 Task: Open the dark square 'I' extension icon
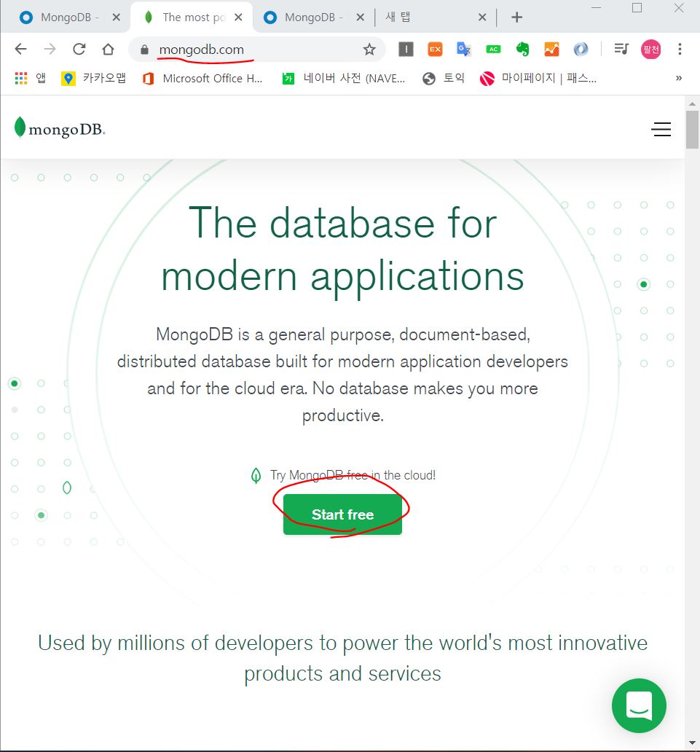tap(406, 49)
